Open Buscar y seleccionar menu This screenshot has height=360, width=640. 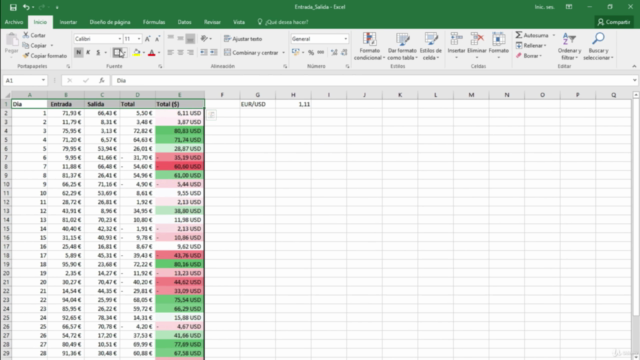click(598, 46)
